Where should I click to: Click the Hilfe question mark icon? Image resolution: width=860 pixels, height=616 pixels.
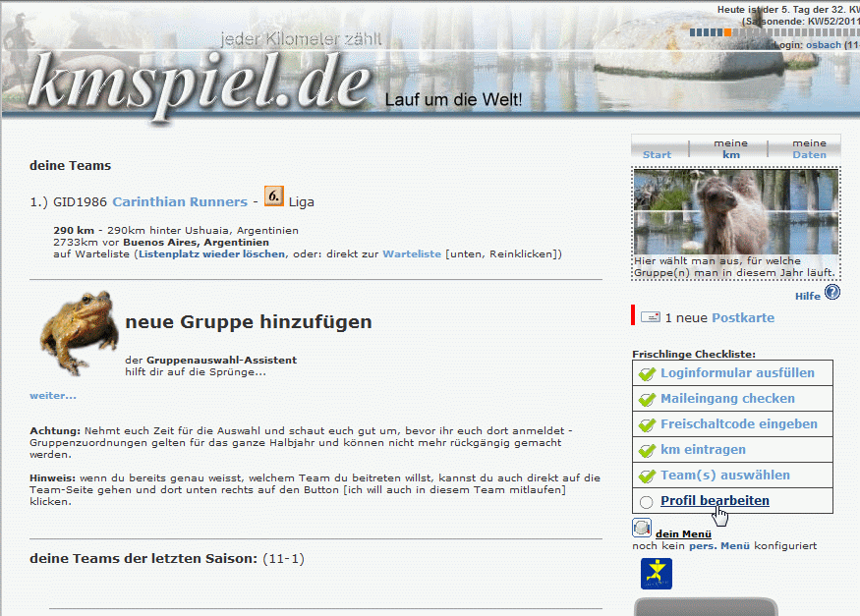[x=832, y=292]
